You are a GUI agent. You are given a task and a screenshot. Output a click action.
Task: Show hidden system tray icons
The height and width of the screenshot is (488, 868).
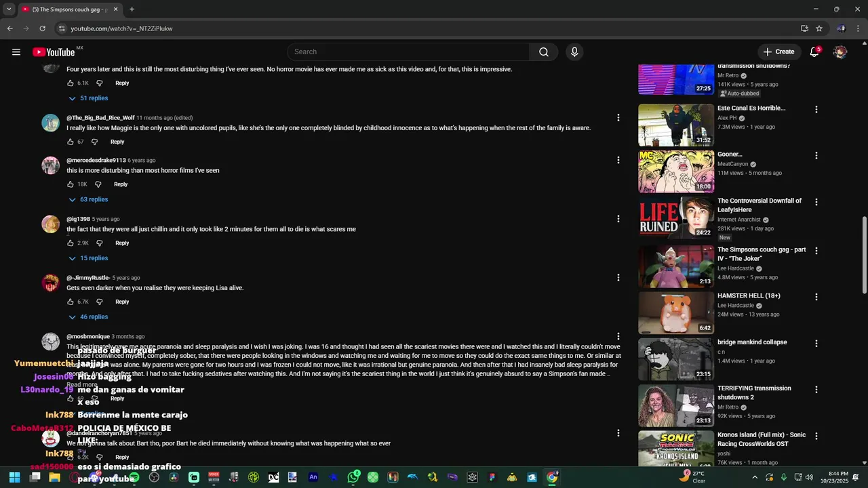point(755,477)
